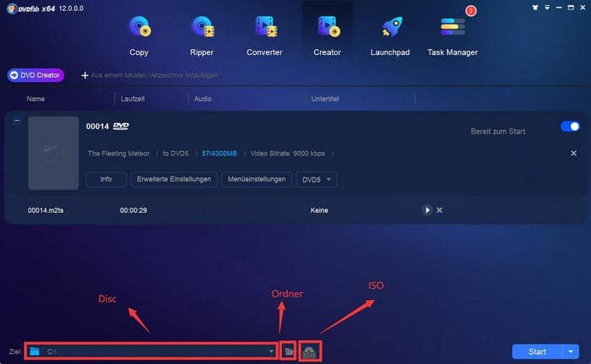Click the DVD logo next to 00014
This screenshot has width=591, height=364.
click(x=121, y=127)
